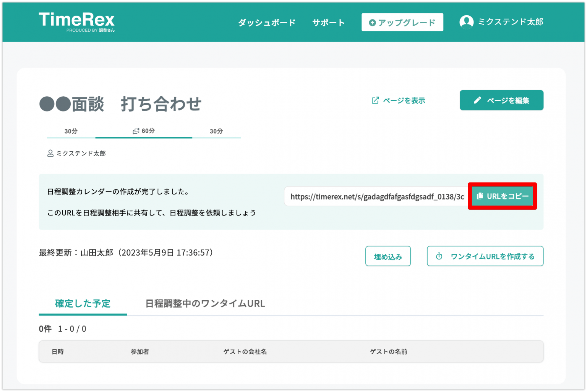Select the 60分 duration tab

pyautogui.click(x=144, y=131)
